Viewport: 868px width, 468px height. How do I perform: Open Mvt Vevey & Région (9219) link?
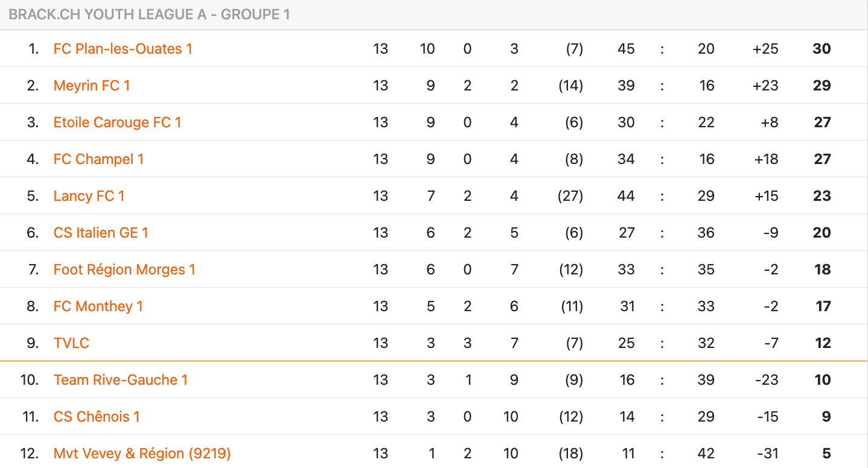point(142,454)
